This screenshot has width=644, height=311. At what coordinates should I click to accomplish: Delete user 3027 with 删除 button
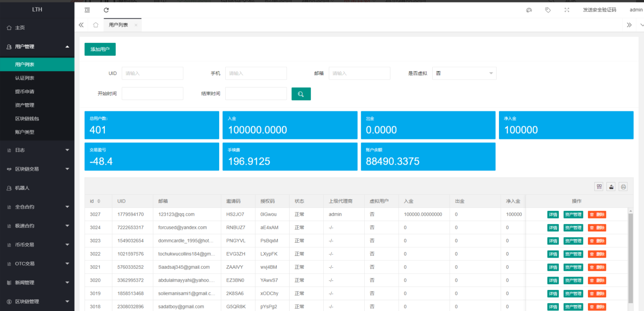click(597, 215)
